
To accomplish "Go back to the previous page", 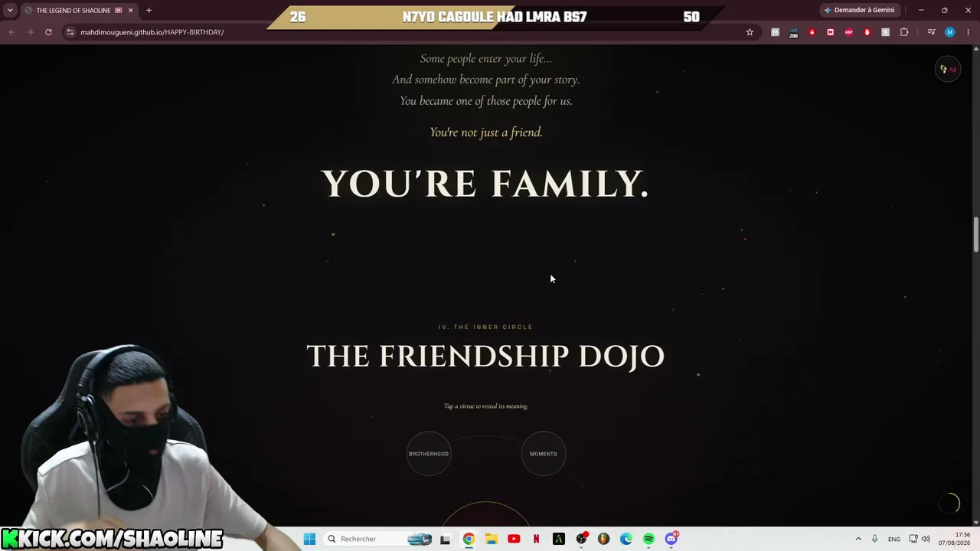I will point(11,32).
